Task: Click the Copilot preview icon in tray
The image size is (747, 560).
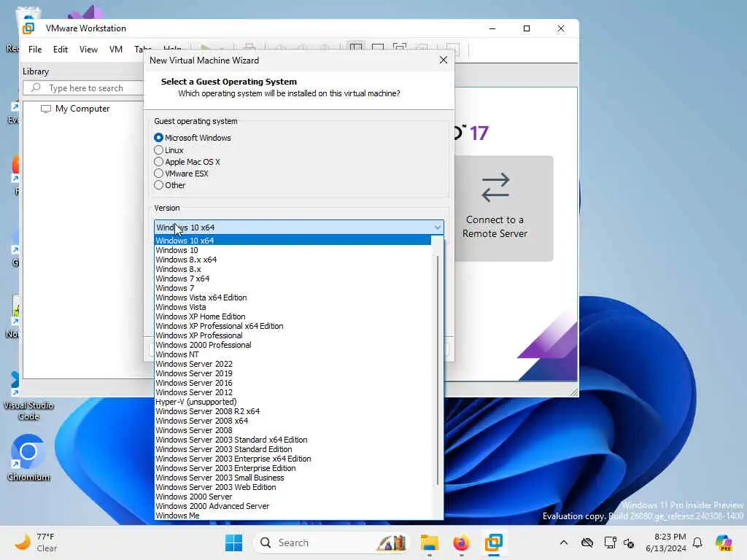Action: click(723, 542)
